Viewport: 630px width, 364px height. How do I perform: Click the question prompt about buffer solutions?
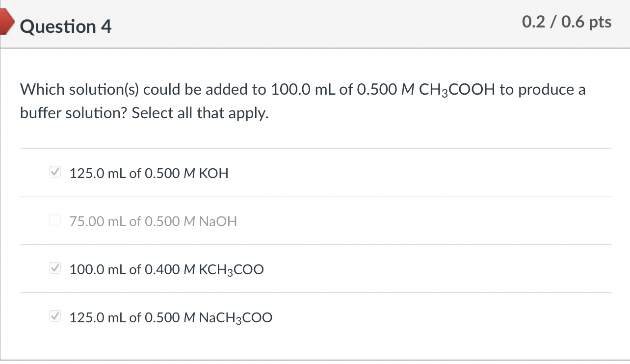(302, 101)
